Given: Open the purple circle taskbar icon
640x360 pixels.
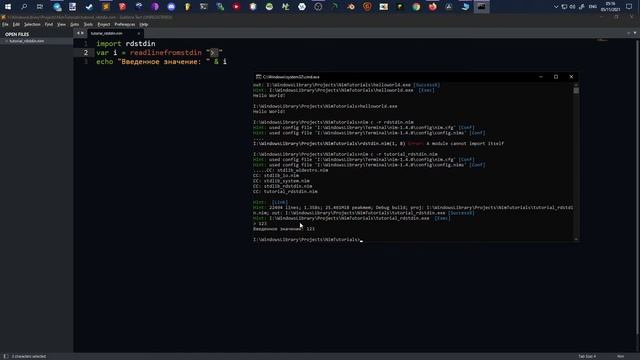Looking at the screenshot, I should (155, 7).
